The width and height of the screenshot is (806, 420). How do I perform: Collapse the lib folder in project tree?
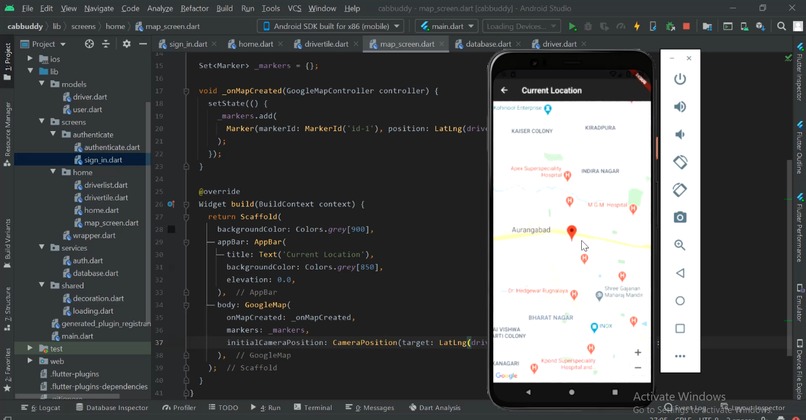30,71
